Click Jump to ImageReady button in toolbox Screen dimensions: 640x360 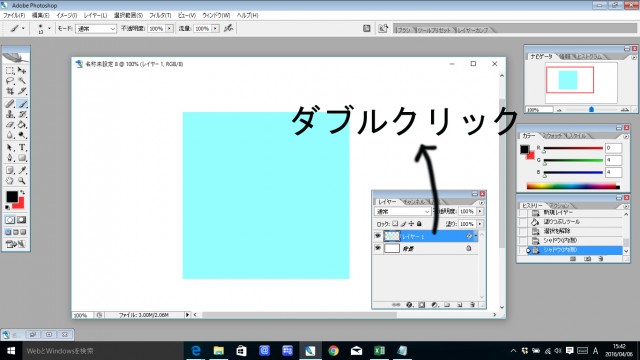click(x=16, y=244)
